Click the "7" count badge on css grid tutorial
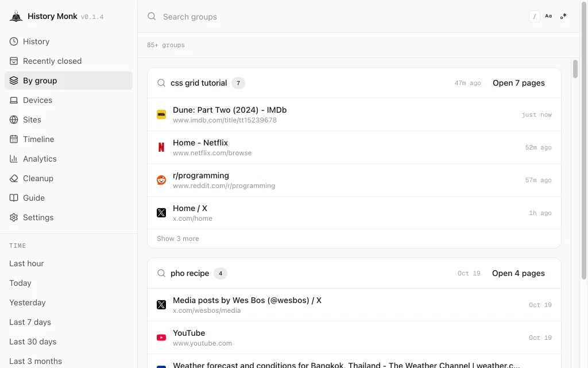 pos(238,83)
